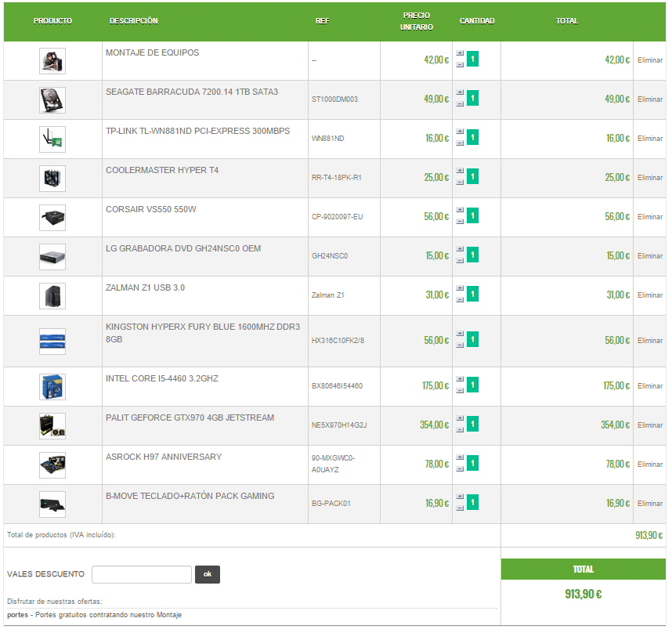Decrease quantity of LG Grabadora DVD
672x629 pixels.
point(460,261)
